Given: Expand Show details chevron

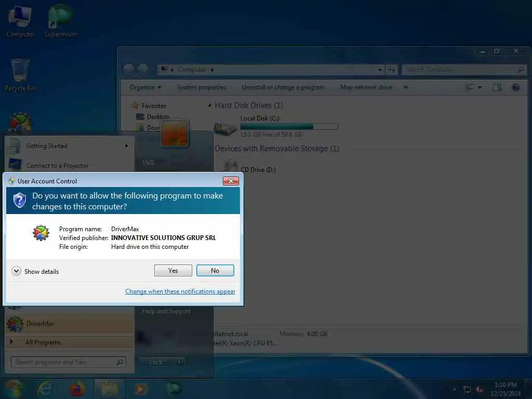Looking at the screenshot, I should coord(16,271).
